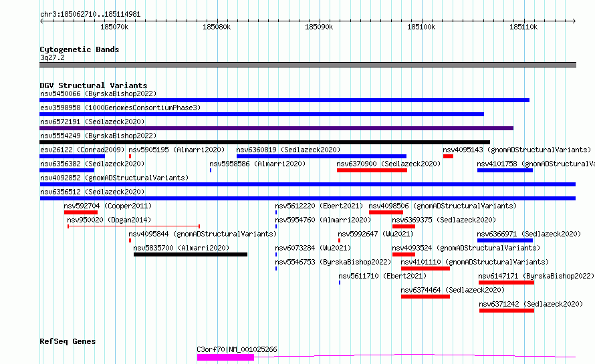Select nsv6073284 (Wu2021) label
Screen dimensions: 595x364
click(x=313, y=248)
